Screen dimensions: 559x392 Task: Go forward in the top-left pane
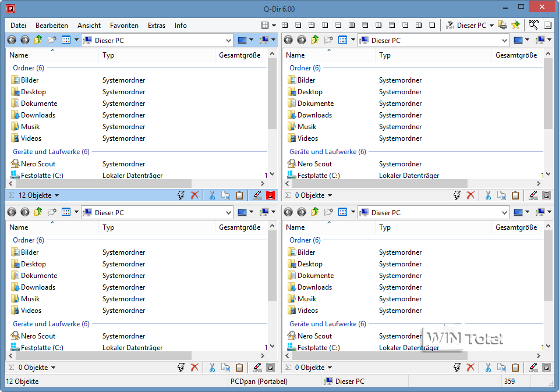pyautogui.click(x=25, y=40)
